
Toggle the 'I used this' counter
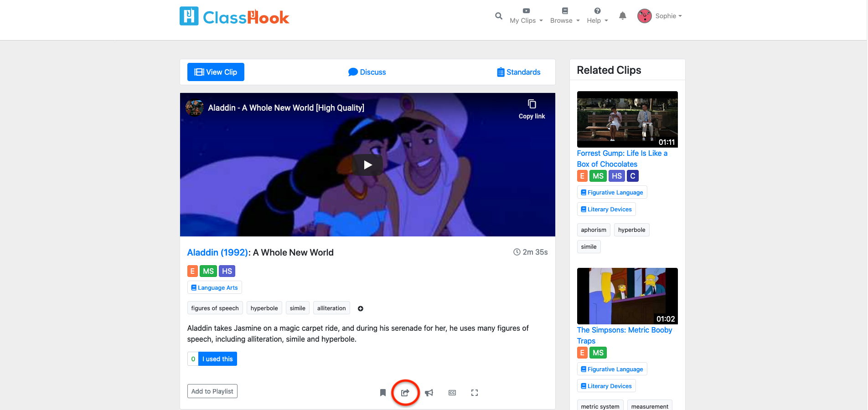[217, 359]
